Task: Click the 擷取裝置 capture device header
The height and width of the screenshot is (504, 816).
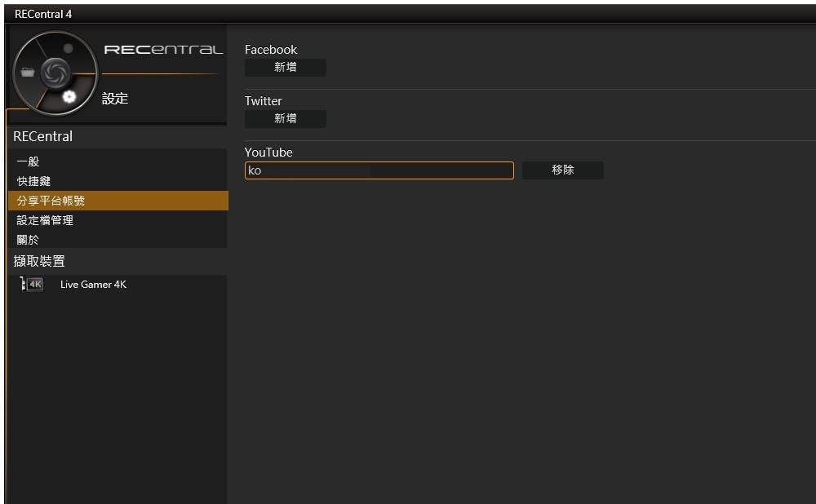Action: [39, 261]
